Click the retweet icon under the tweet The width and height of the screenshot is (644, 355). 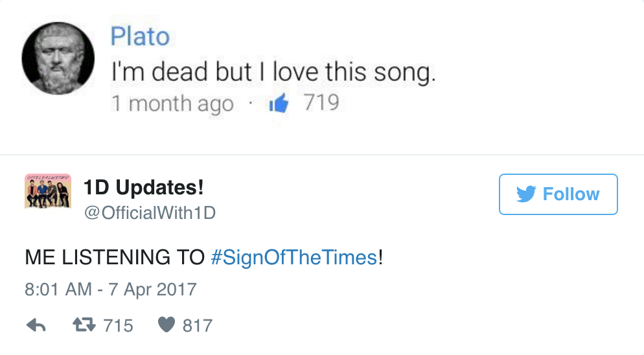tap(82, 325)
